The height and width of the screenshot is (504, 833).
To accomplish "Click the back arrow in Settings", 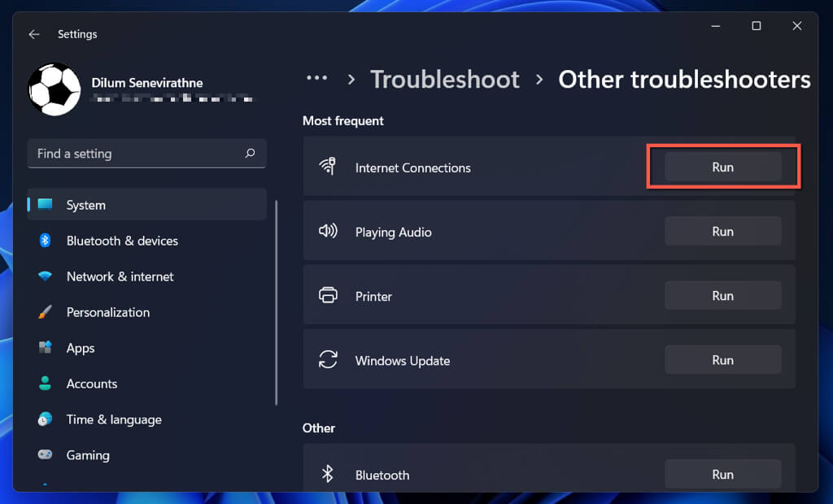I will (x=34, y=34).
